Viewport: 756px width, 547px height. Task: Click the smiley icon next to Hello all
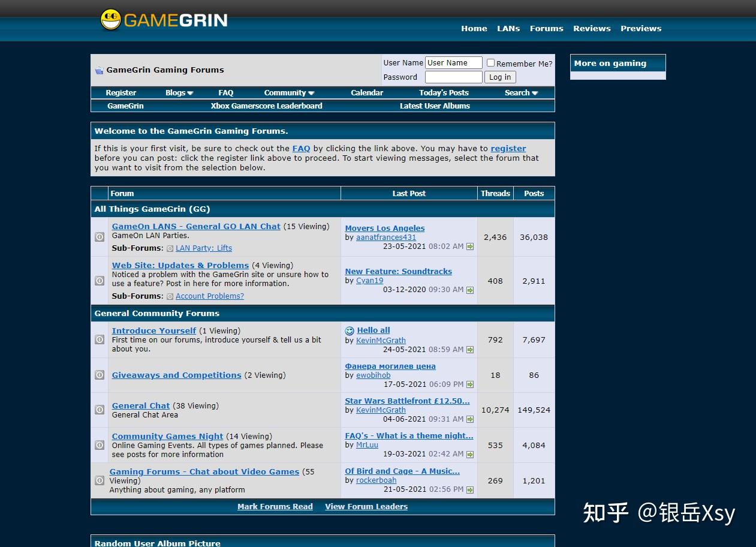350,330
